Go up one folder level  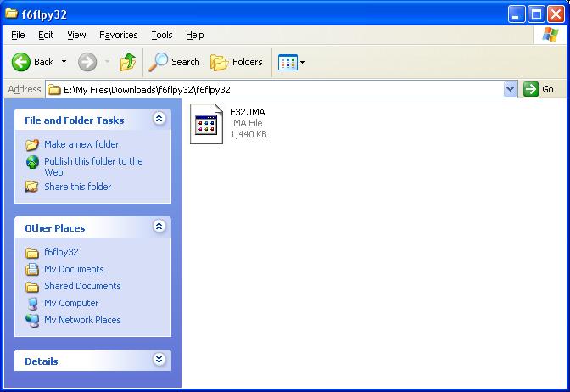pos(128,62)
